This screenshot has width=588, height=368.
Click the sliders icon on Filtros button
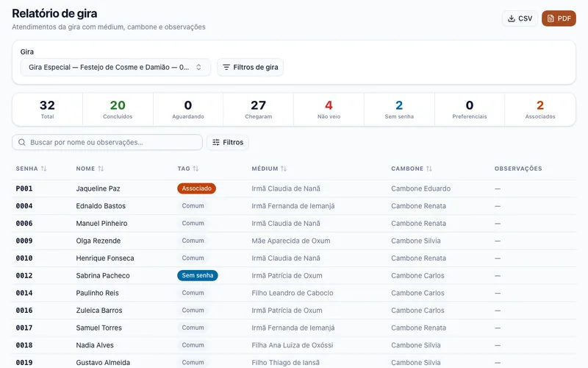(x=216, y=142)
